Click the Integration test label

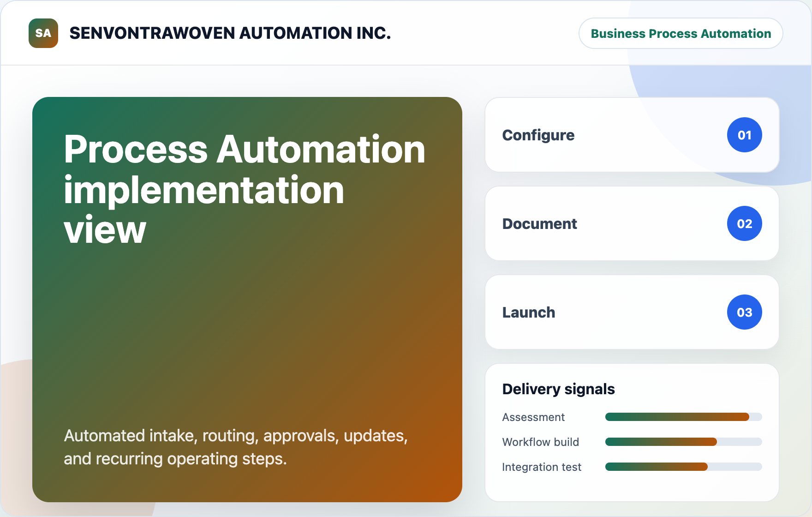pos(542,467)
